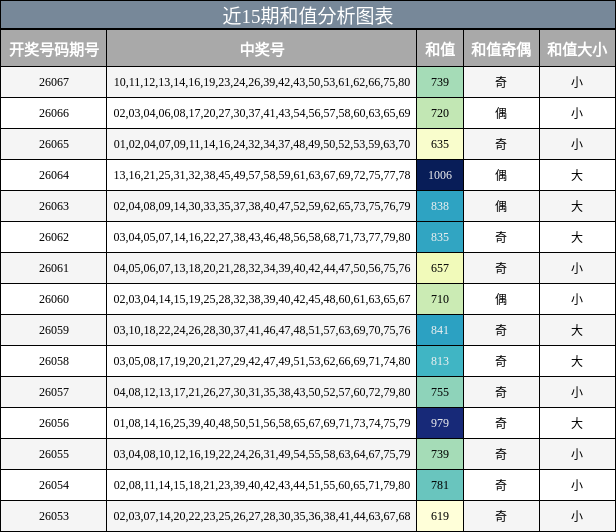Select the pale yellow sum value 619

click(440, 516)
